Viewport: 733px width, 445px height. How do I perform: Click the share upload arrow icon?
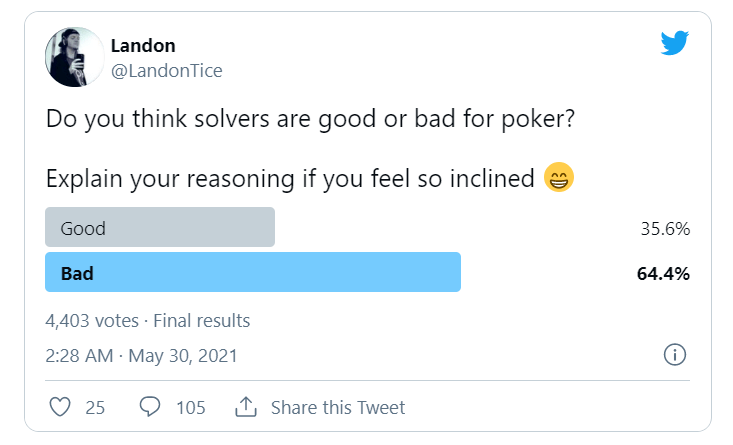point(246,406)
